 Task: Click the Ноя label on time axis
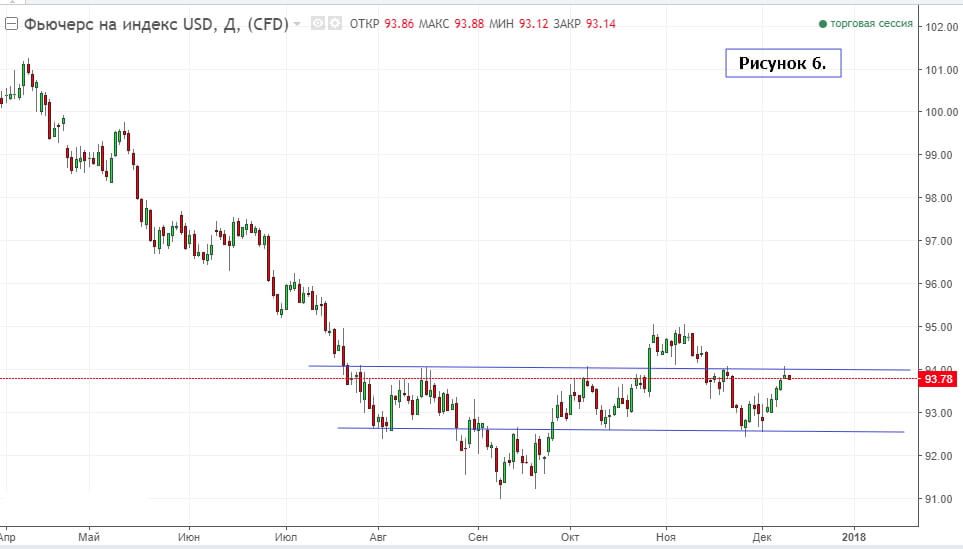[x=665, y=536]
